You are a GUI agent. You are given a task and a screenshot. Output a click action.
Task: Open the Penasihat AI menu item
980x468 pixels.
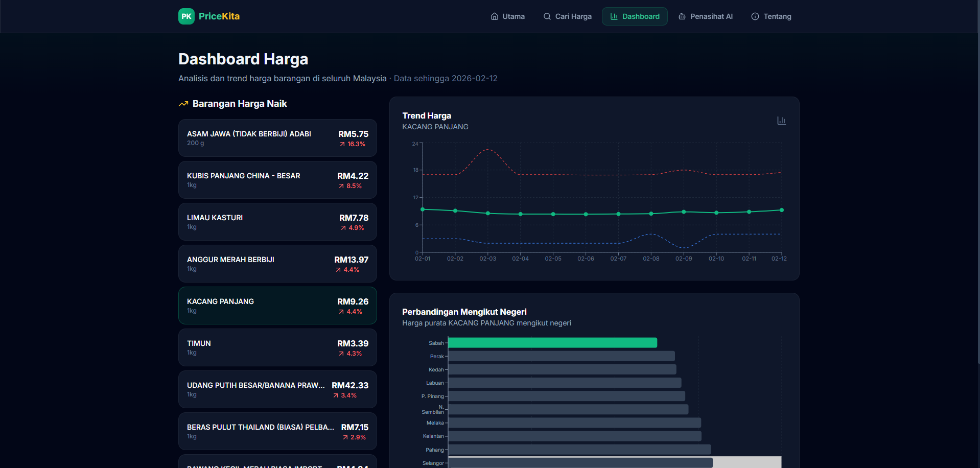pyautogui.click(x=706, y=16)
